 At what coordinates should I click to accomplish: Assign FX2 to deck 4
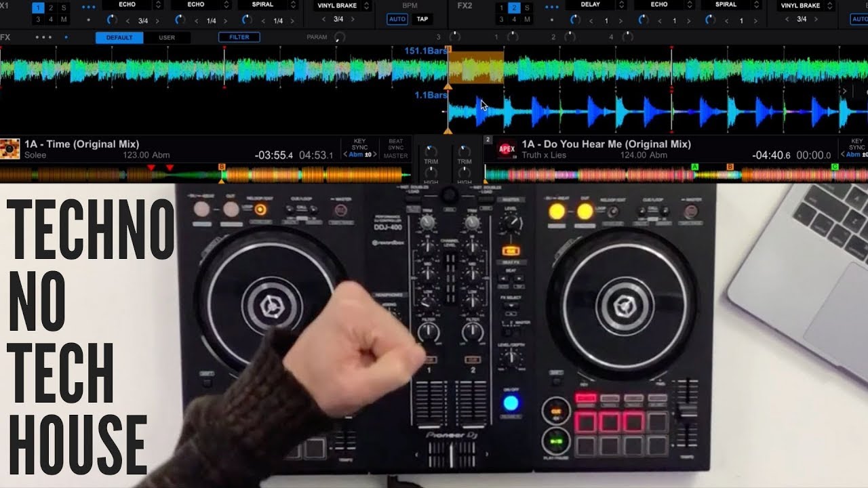(513, 19)
